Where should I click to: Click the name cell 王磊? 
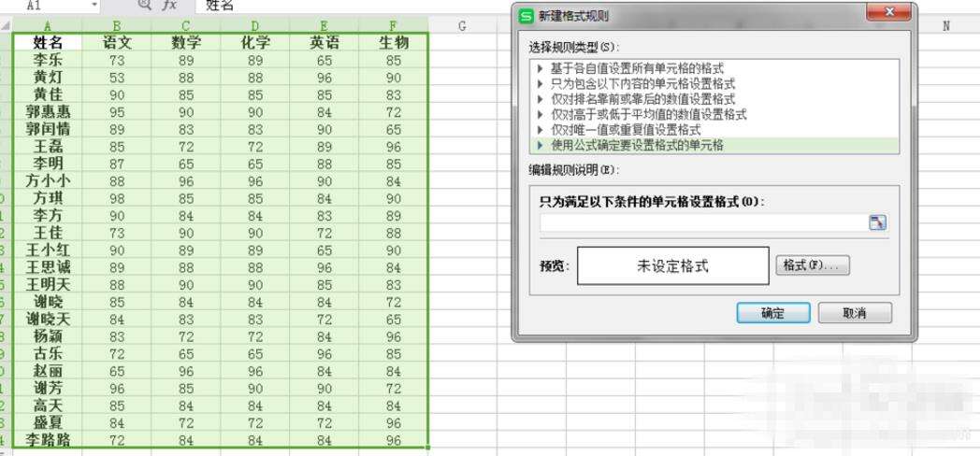click(48, 147)
